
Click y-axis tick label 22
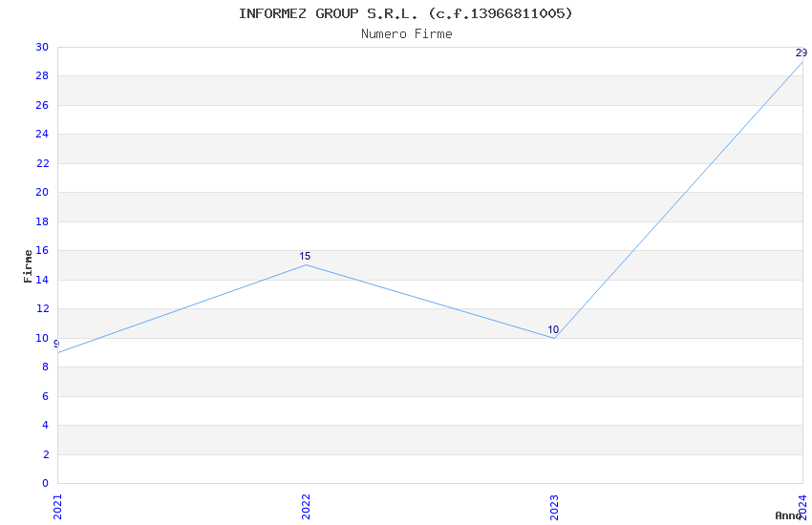(42, 163)
